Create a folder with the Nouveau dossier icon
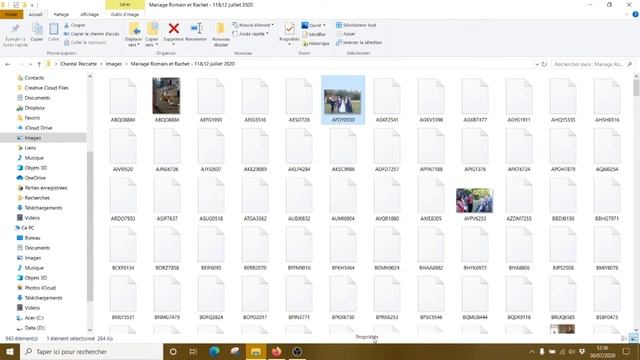The width and height of the screenshot is (640, 360). click(220, 29)
